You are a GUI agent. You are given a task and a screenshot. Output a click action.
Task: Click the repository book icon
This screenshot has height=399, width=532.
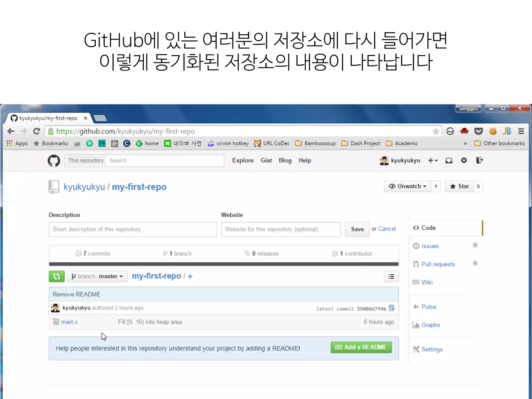coord(54,187)
